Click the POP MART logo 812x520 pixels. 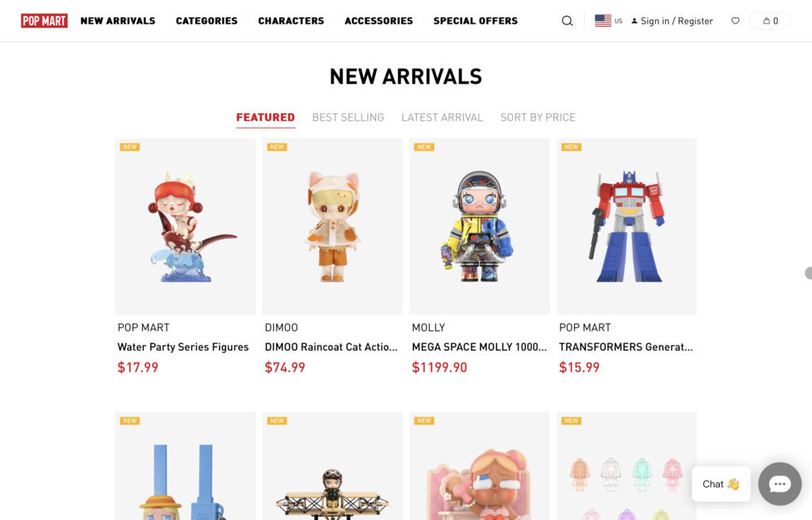click(x=44, y=21)
